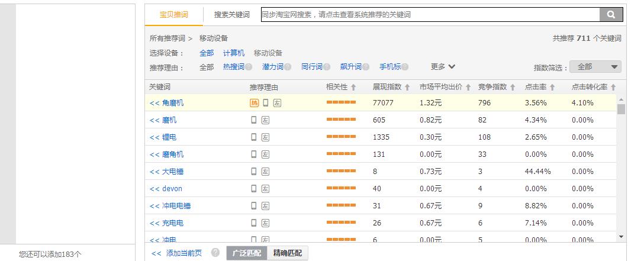Add keyword 磨机
The width and height of the screenshot is (644, 261).
(163, 120)
